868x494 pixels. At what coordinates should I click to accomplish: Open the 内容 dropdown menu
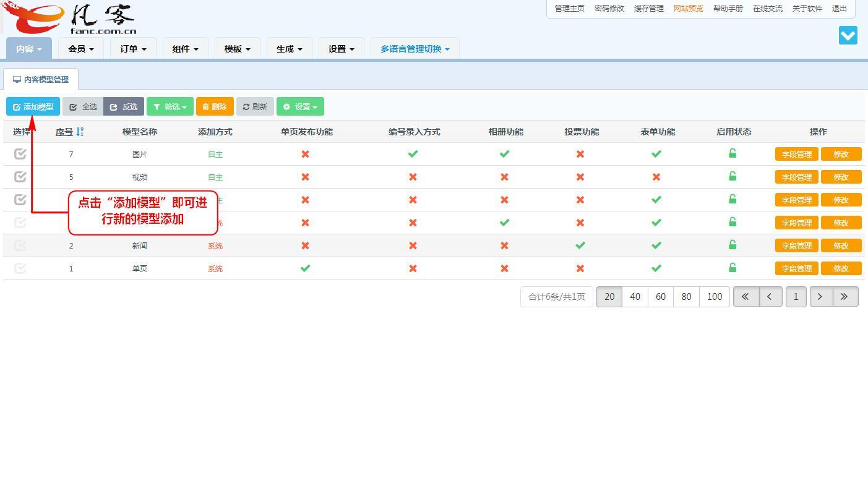click(x=29, y=49)
